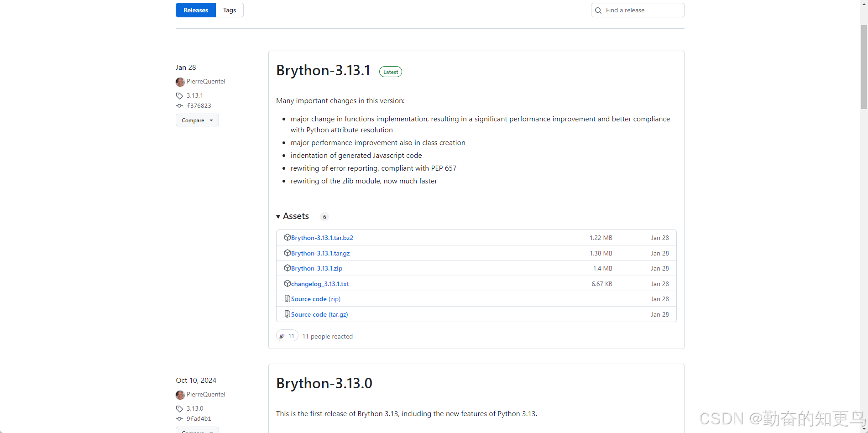The image size is (868, 433).
Task: Click the commit icon beside 9fad4b1
Action: pyautogui.click(x=179, y=419)
